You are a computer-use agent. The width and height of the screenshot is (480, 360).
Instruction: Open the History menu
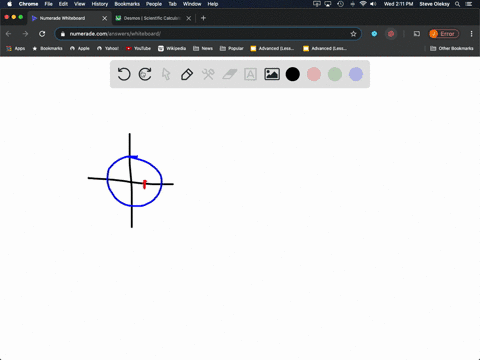(100, 4)
